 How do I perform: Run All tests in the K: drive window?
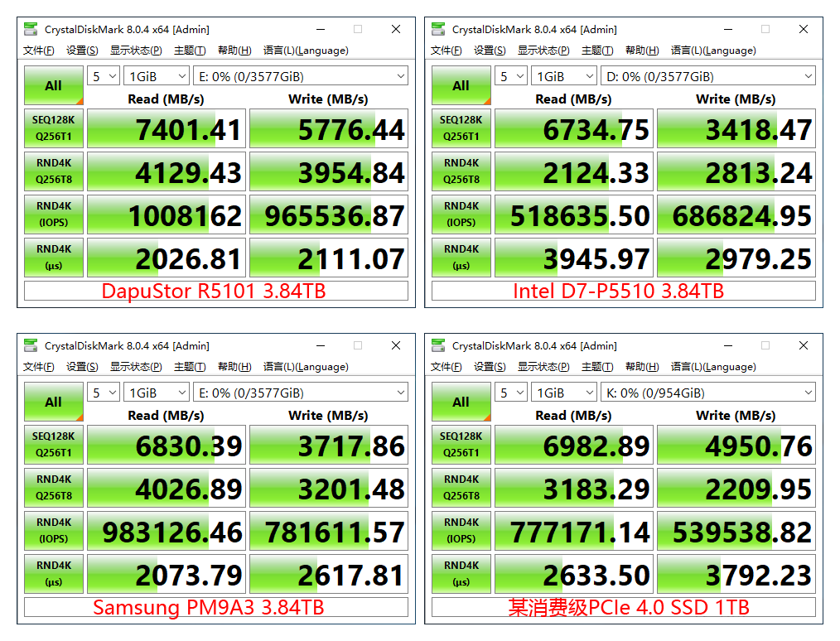tap(461, 402)
